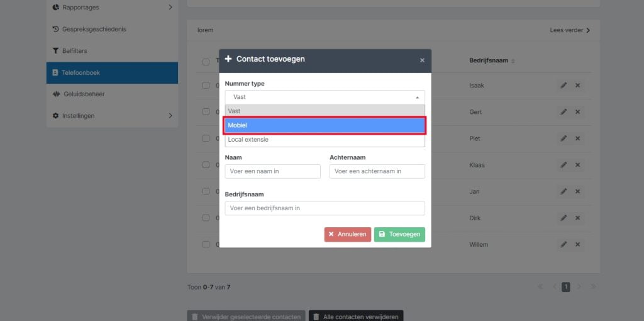Check the Isaak row checkbox
The width and height of the screenshot is (644, 321).
tap(206, 86)
